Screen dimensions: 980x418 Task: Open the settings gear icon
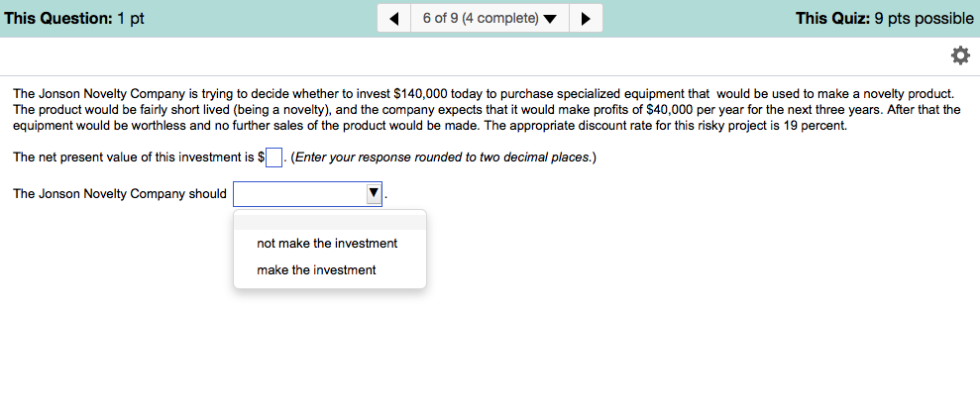tap(959, 55)
